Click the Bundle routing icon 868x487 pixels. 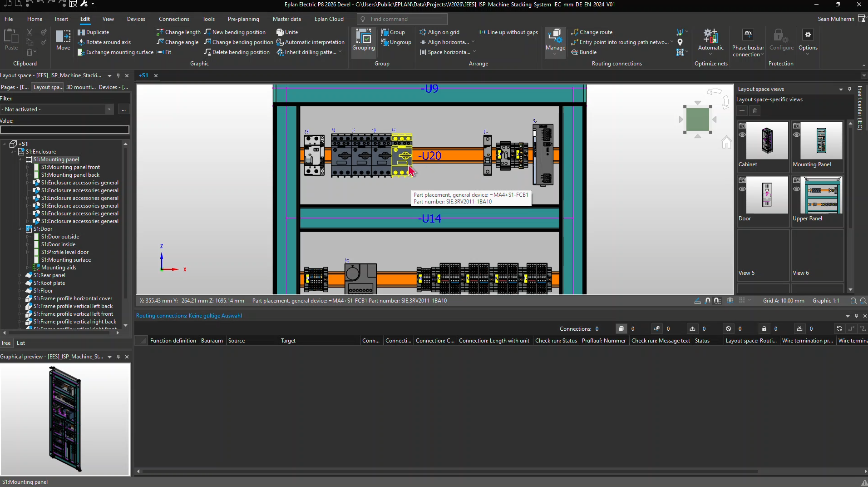coord(575,52)
